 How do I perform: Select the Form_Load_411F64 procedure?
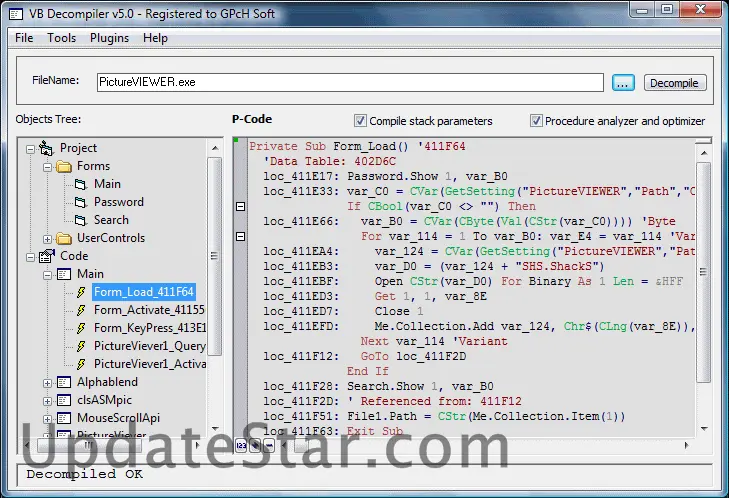point(144,292)
